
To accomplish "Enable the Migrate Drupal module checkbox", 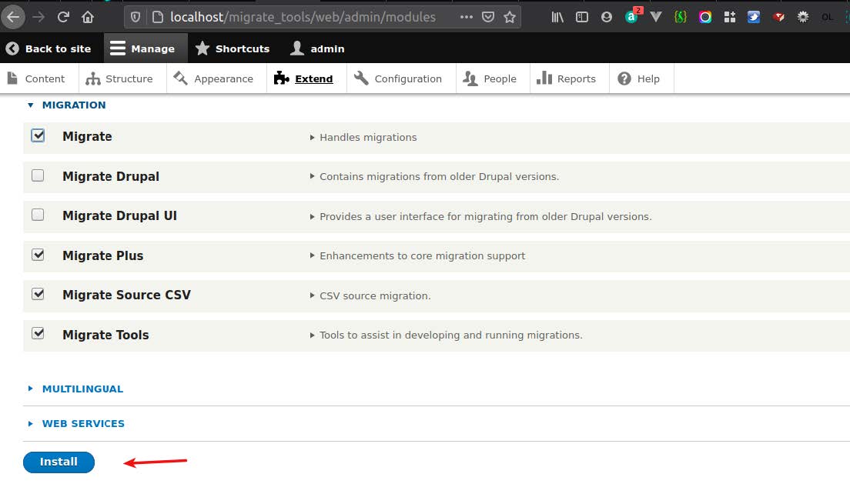I will pos(38,175).
